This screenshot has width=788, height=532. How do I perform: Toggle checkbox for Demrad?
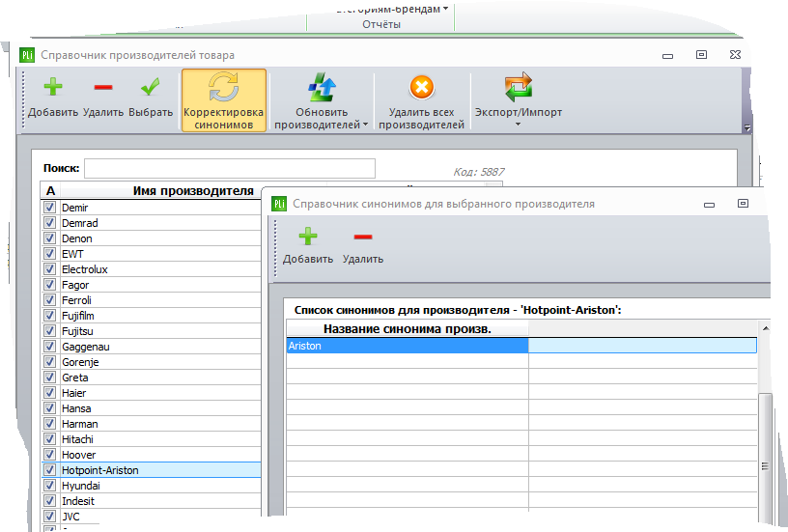pos(50,222)
